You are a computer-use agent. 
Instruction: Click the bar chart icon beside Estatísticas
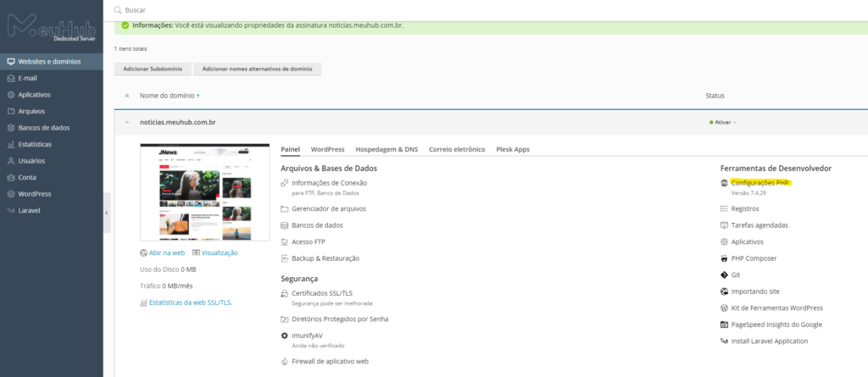11,145
